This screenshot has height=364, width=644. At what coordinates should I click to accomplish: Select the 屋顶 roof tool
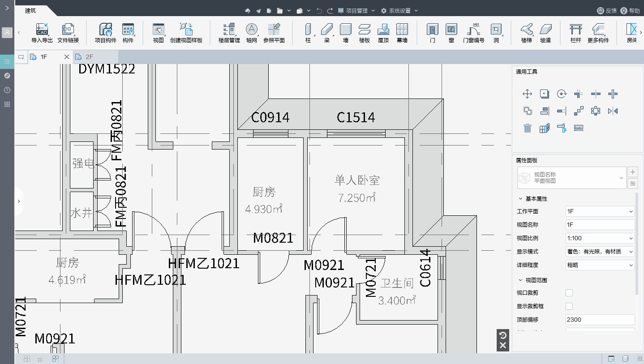pos(383,33)
